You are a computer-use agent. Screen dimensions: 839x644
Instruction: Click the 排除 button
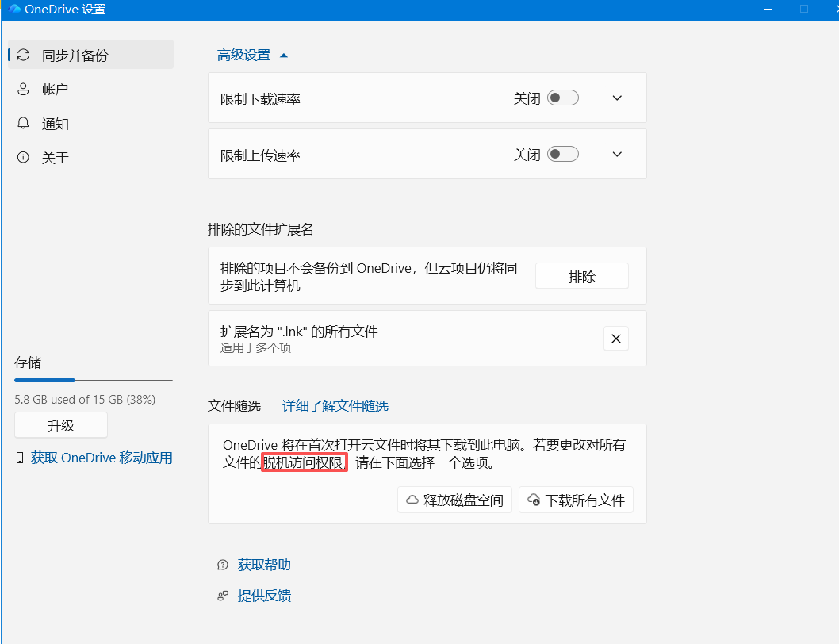(581, 276)
